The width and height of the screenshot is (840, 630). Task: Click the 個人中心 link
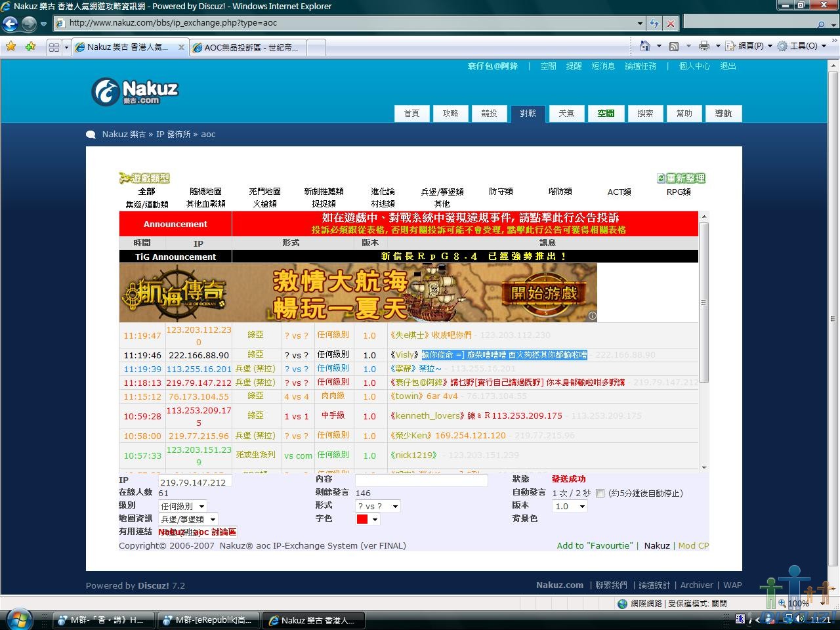tap(694, 66)
